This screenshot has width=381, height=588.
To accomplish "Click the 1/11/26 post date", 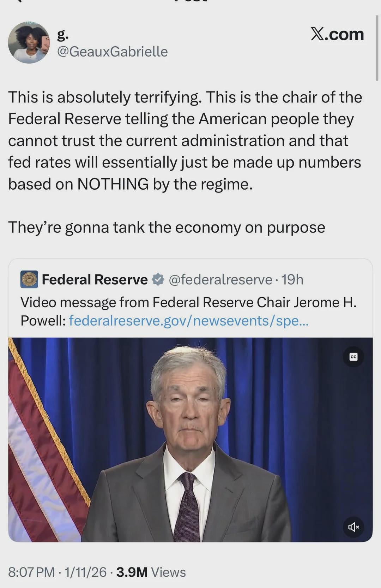I will point(85,572).
